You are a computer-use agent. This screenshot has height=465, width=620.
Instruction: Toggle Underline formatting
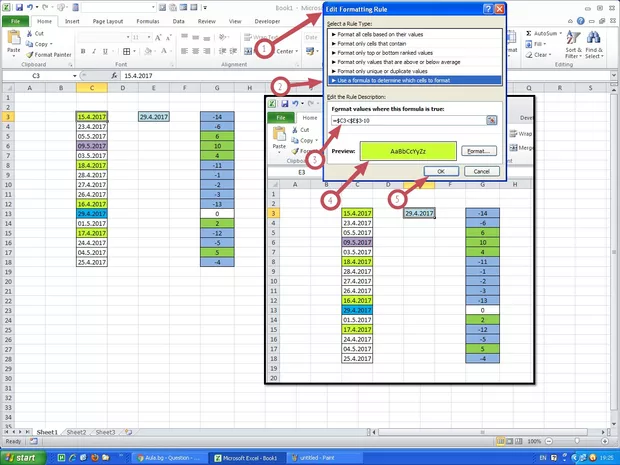click(105, 51)
